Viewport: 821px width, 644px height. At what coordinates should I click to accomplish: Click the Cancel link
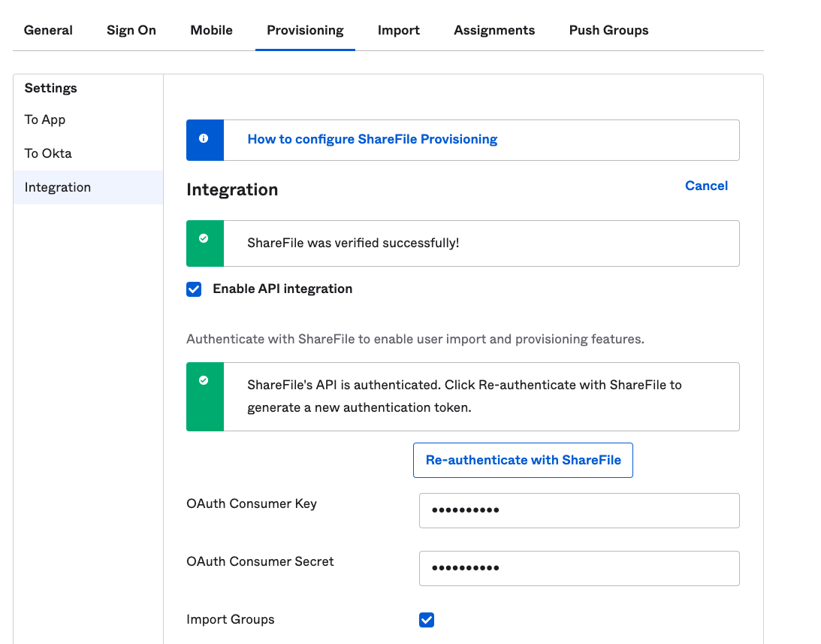tap(706, 186)
